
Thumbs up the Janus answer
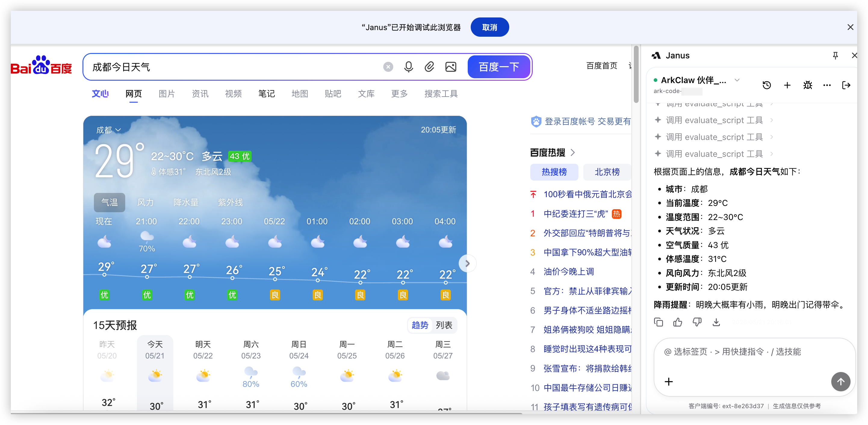677,322
